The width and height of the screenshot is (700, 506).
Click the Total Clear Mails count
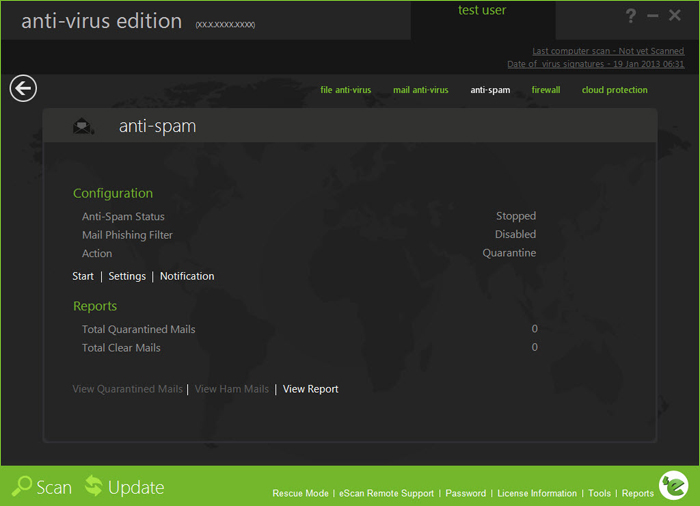pyautogui.click(x=534, y=347)
